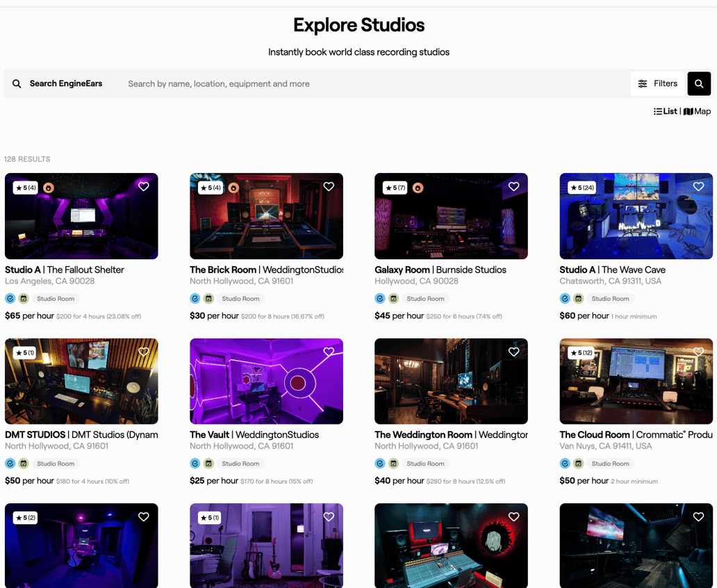Screen dimensions: 717x588
Task: Click the map icon next to Map view
Action: pos(687,111)
